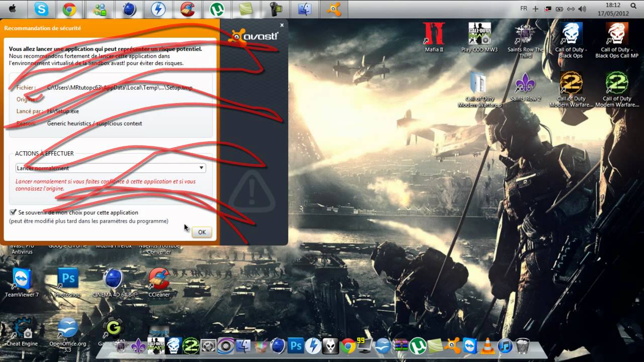Open OpenOffice from the bottom dock
The image size is (644, 362).
pyautogui.click(x=383, y=345)
